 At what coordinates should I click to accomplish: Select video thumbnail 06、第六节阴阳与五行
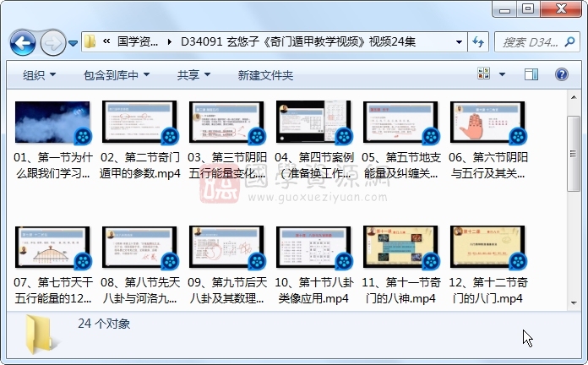pyautogui.click(x=487, y=123)
